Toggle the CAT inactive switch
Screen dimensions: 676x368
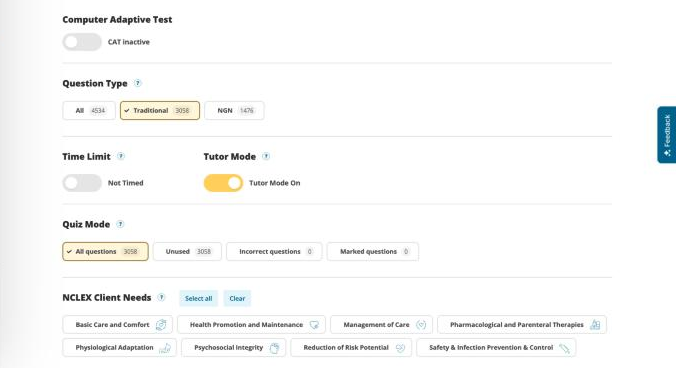click(82, 42)
